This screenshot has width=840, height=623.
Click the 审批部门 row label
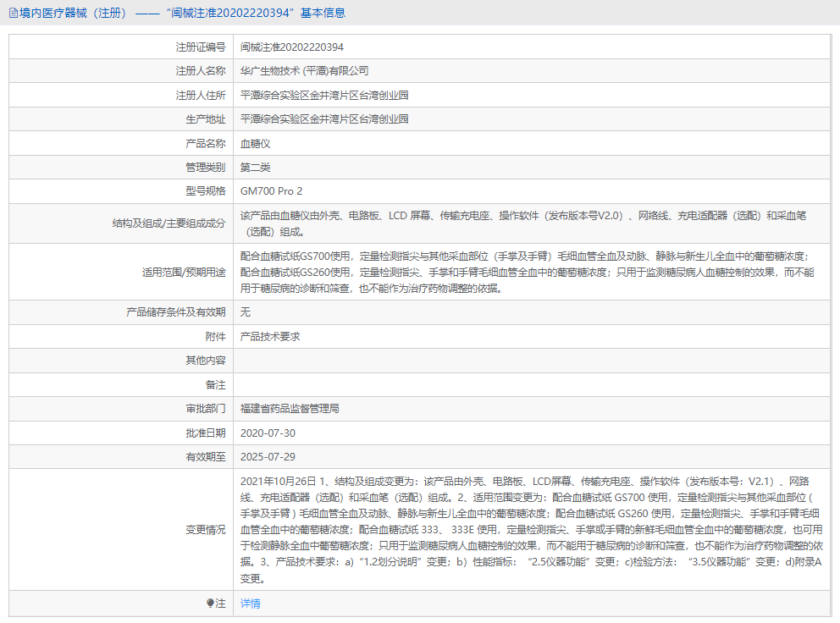[206, 409]
